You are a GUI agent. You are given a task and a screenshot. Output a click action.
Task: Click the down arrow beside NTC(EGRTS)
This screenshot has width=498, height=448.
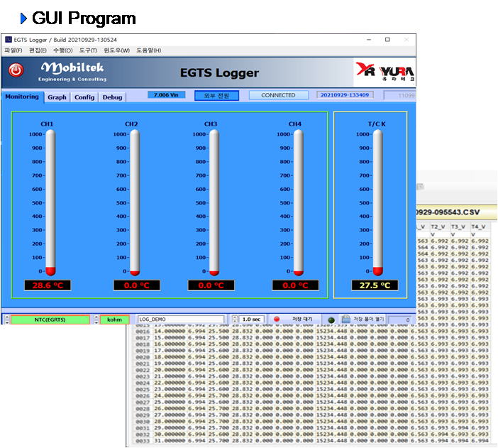(7, 322)
